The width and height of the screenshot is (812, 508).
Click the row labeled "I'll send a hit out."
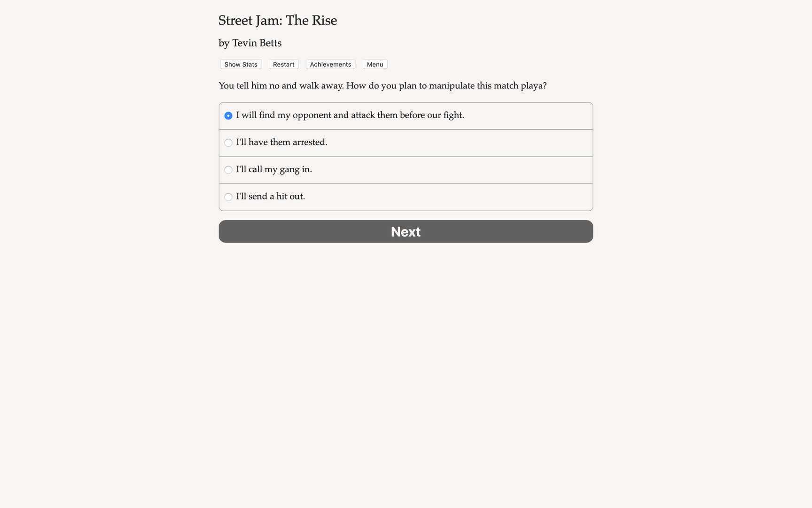tap(405, 197)
